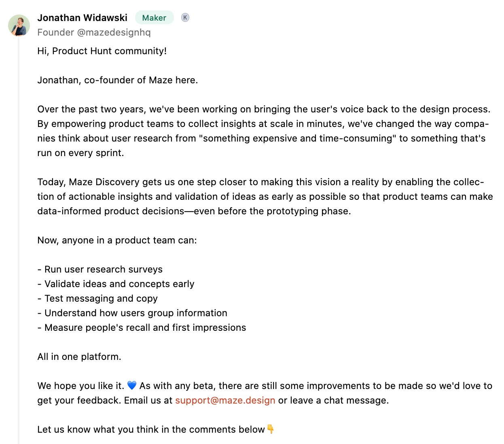Click the green Maker badge

pyautogui.click(x=154, y=18)
